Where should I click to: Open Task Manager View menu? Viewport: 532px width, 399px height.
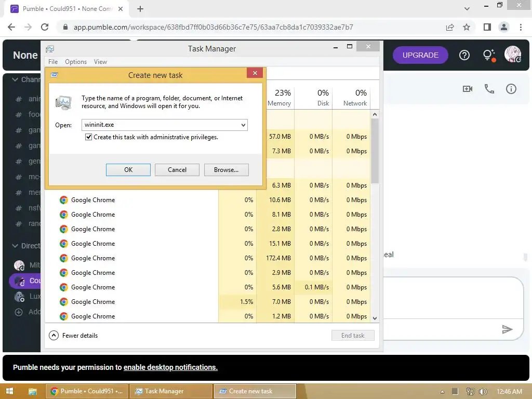[x=100, y=62]
